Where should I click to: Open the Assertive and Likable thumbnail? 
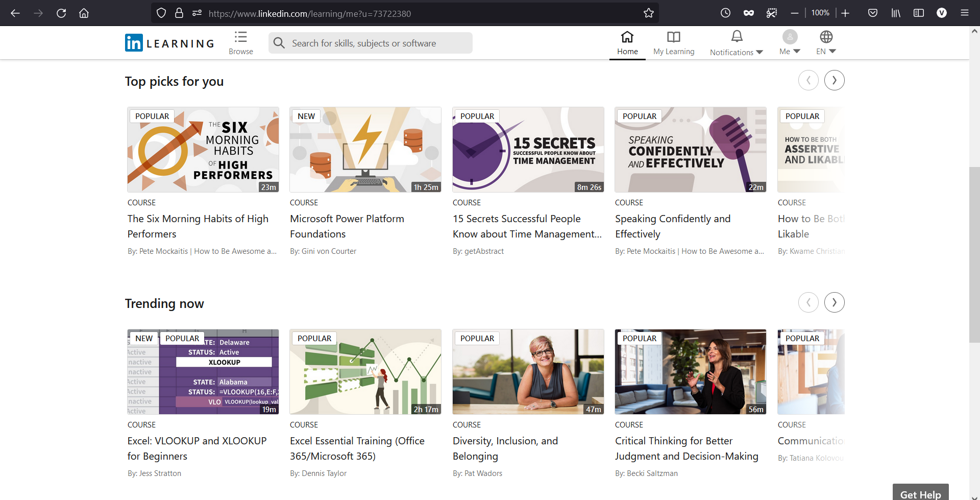pos(811,150)
